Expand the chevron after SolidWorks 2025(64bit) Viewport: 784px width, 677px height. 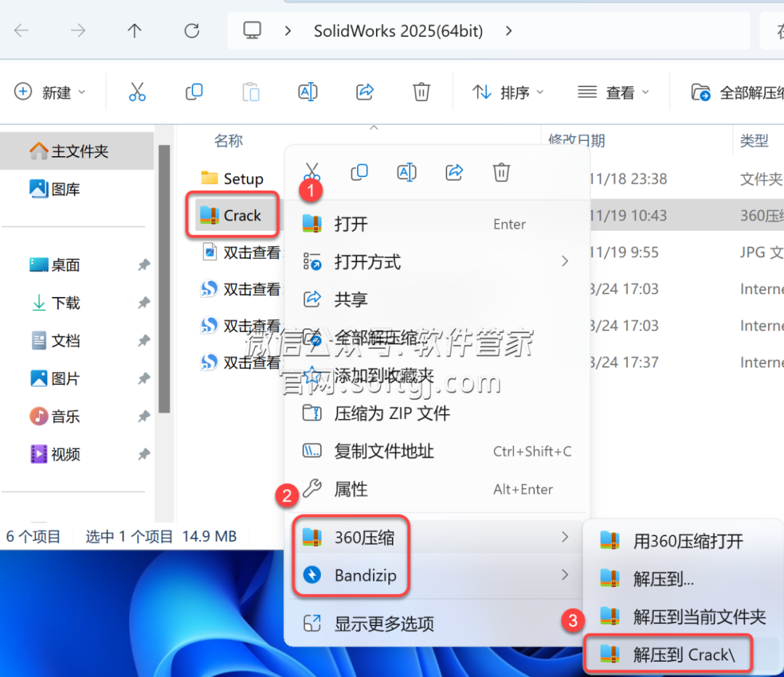tap(508, 31)
